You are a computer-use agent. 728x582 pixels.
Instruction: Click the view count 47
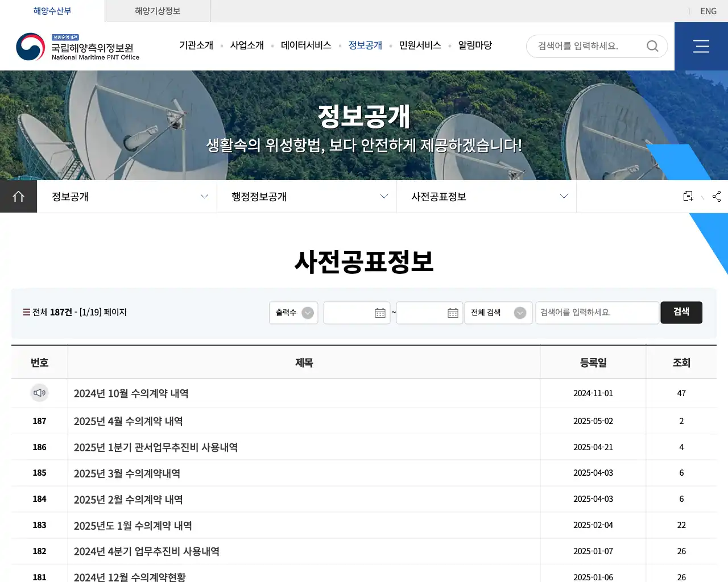[x=681, y=393]
